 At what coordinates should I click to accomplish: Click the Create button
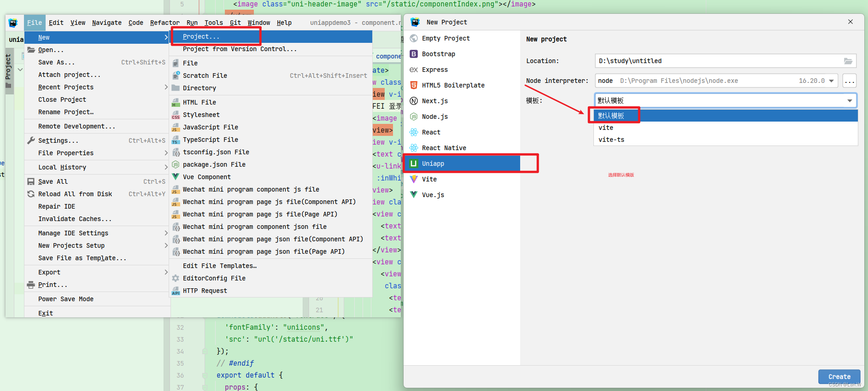839,377
